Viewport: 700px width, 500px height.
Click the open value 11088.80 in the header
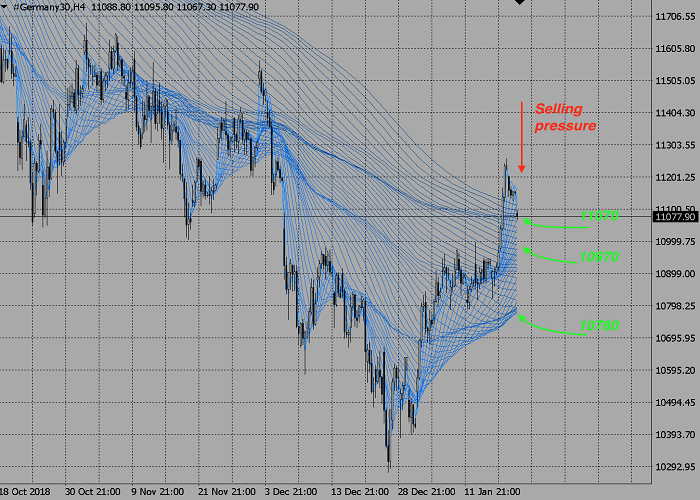(x=111, y=7)
